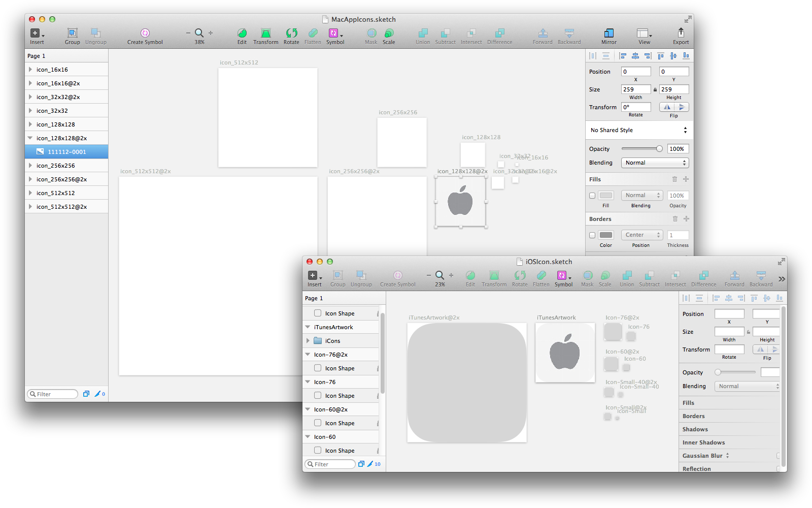Click Backward icon in MacAppIcons toolbar
The image size is (812, 508).
coord(569,33)
